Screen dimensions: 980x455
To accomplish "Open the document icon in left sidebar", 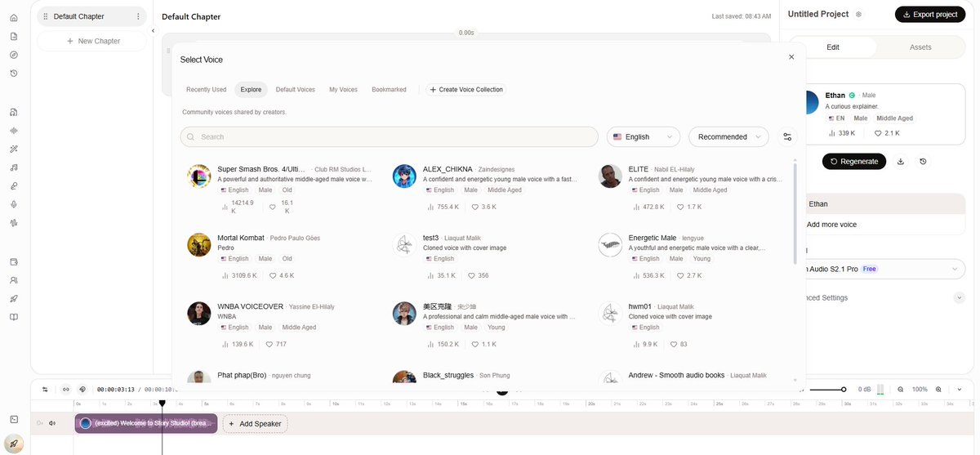I will (x=14, y=36).
